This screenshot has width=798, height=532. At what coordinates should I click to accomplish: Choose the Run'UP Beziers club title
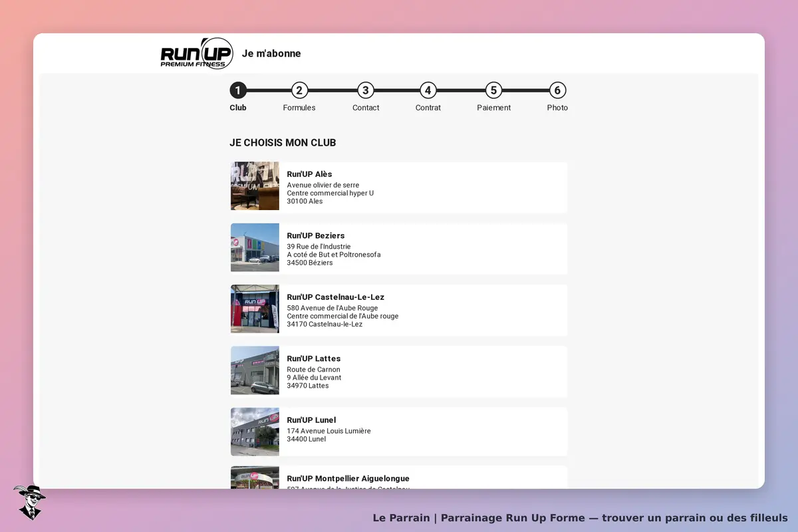316,235
